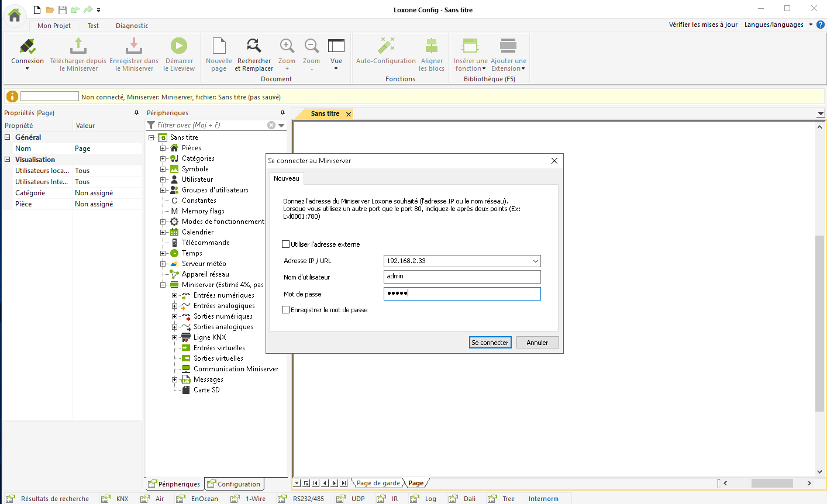Screen dimensions: 827x504
Task: Click the Filtrer avec search field
Action: click(211, 125)
